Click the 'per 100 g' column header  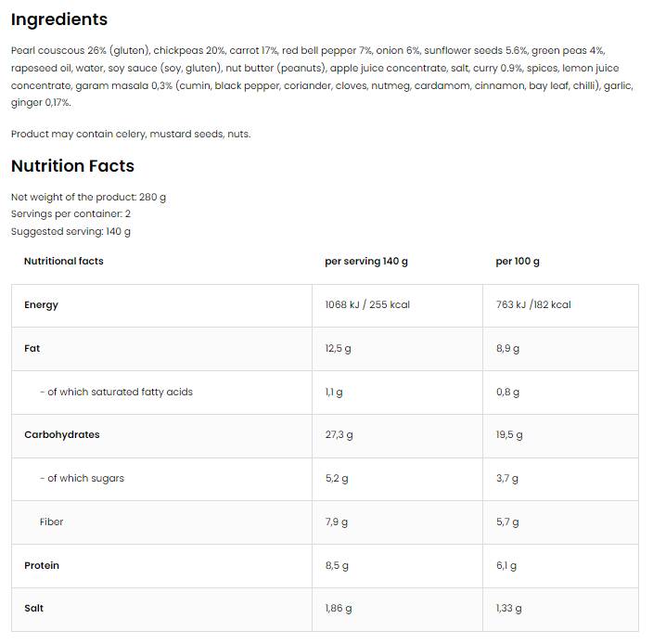coord(518,262)
